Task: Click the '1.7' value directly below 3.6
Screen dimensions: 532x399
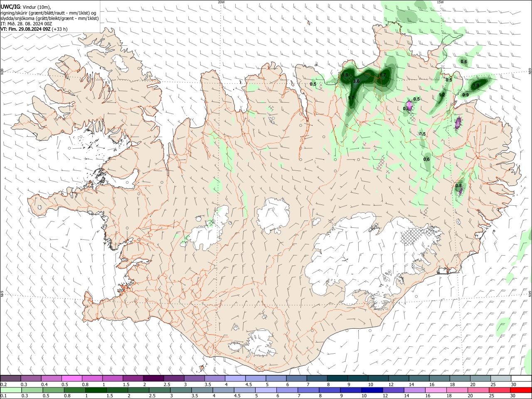Action: coord(351,98)
